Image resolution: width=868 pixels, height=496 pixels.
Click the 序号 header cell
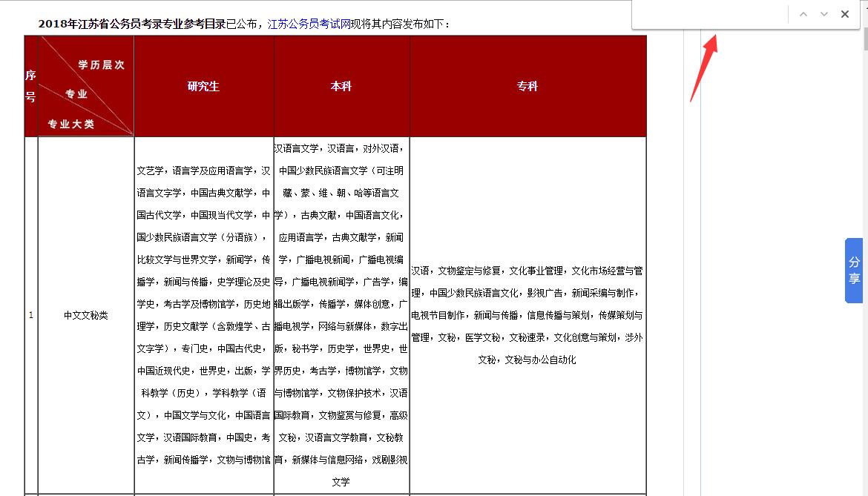click(x=31, y=86)
